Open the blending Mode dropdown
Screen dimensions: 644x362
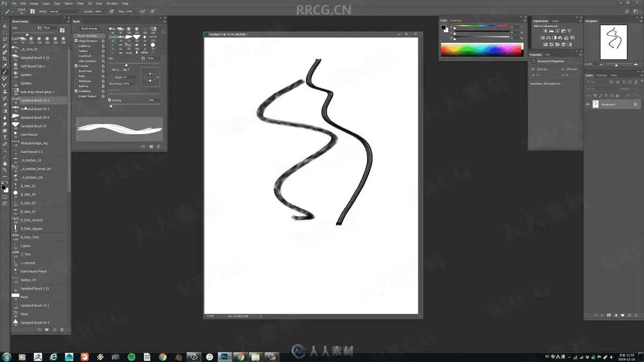63,11
